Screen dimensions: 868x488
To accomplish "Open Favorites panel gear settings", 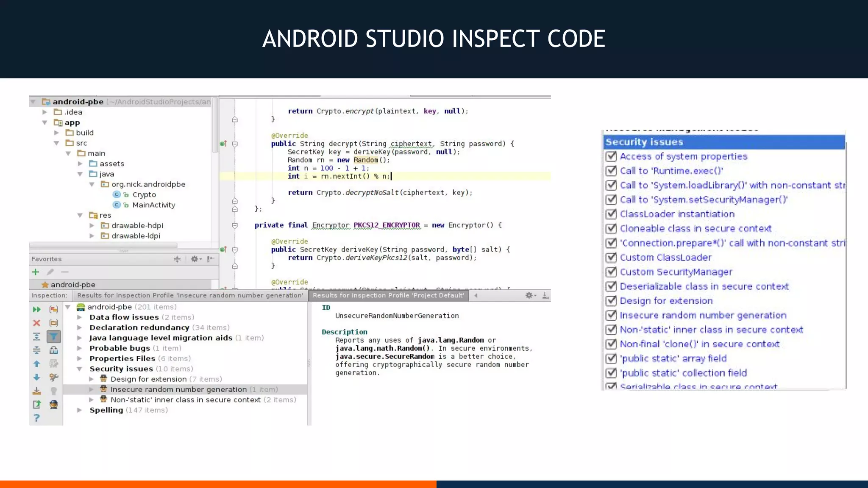I will 195,259.
